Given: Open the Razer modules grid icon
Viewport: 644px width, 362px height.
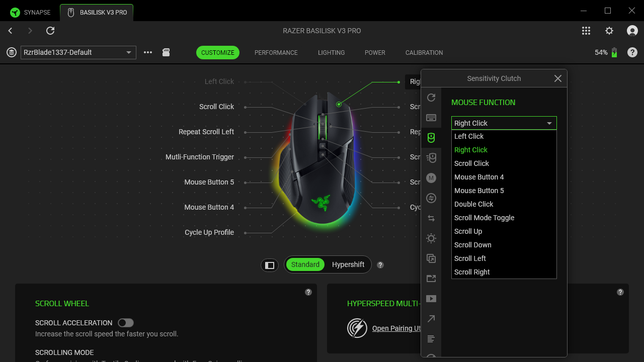Looking at the screenshot, I should [x=586, y=31].
